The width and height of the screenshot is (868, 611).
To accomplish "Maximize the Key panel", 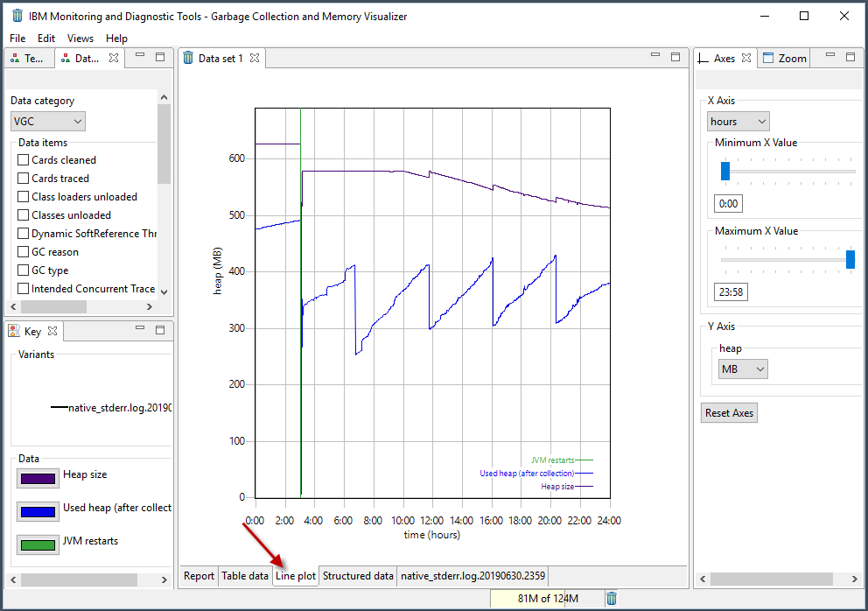I will (x=160, y=330).
